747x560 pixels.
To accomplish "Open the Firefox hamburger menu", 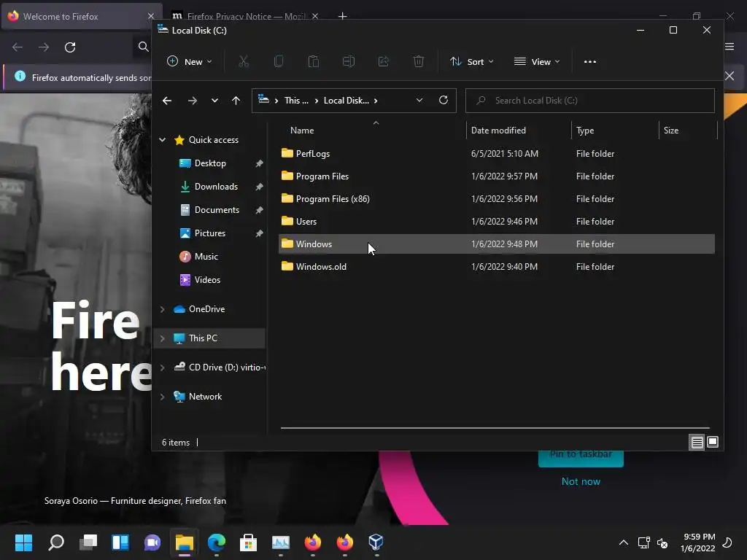I will pos(729,46).
